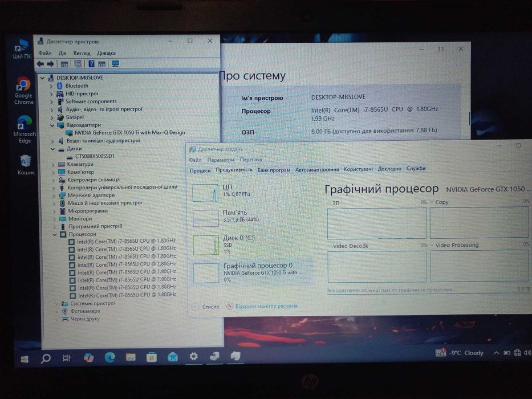Image resolution: width=532 pixels, height=399 pixels.
Task: Select Диск 0 (C:) performance entry
Action: 251,245
